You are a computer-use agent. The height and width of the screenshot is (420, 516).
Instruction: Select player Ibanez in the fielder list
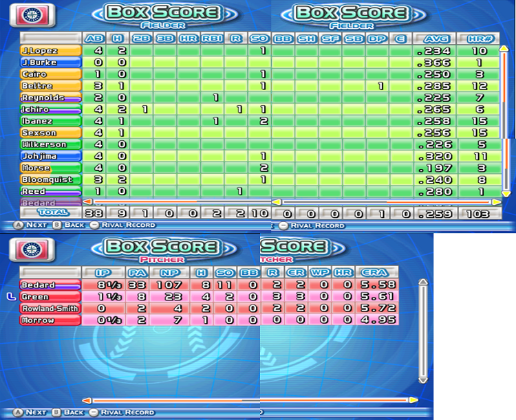tap(51, 121)
